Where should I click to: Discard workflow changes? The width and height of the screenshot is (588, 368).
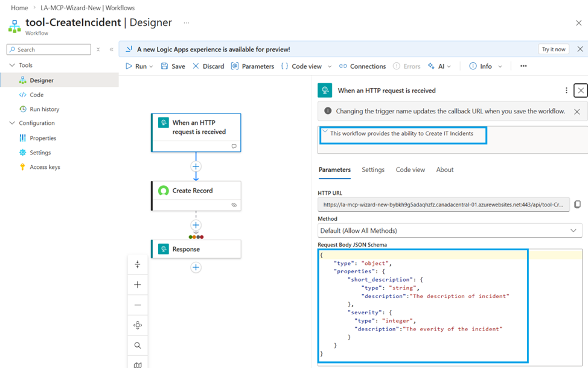(x=208, y=66)
